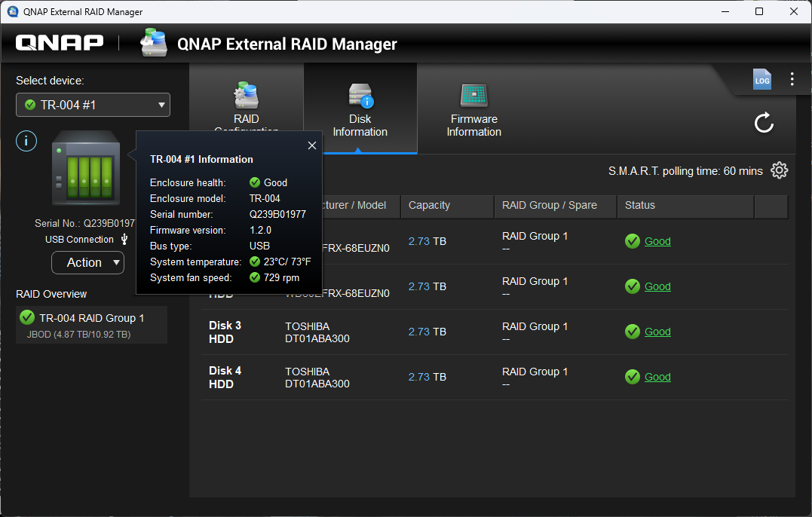Click the three-dot more options menu
Screen dimensions: 812x517
pyautogui.click(x=792, y=79)
